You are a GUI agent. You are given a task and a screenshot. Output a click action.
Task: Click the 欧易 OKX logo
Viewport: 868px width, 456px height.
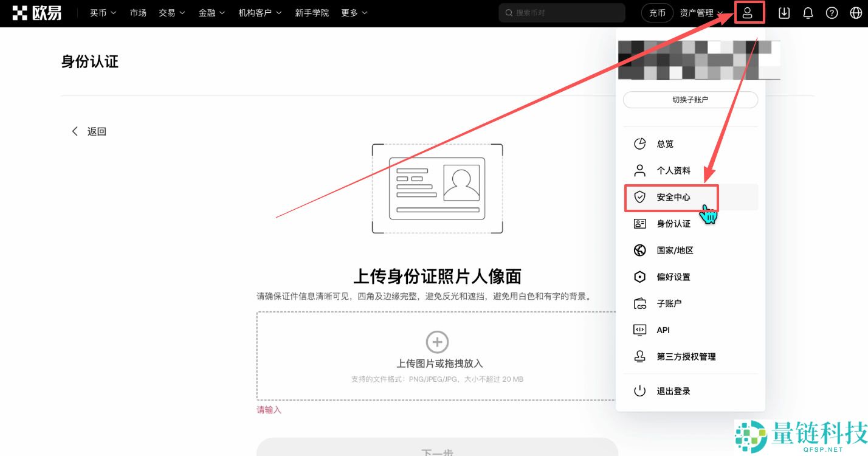point(36,12)
